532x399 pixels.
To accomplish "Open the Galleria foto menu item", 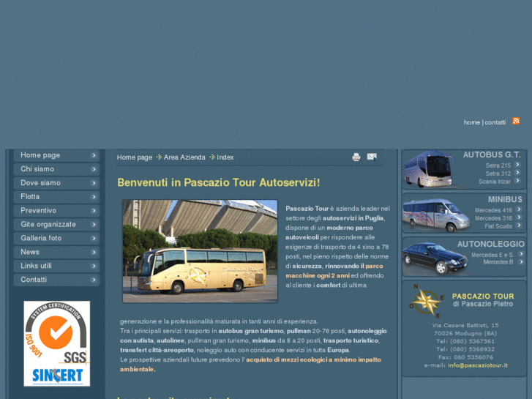I will (x=56, y=239).
